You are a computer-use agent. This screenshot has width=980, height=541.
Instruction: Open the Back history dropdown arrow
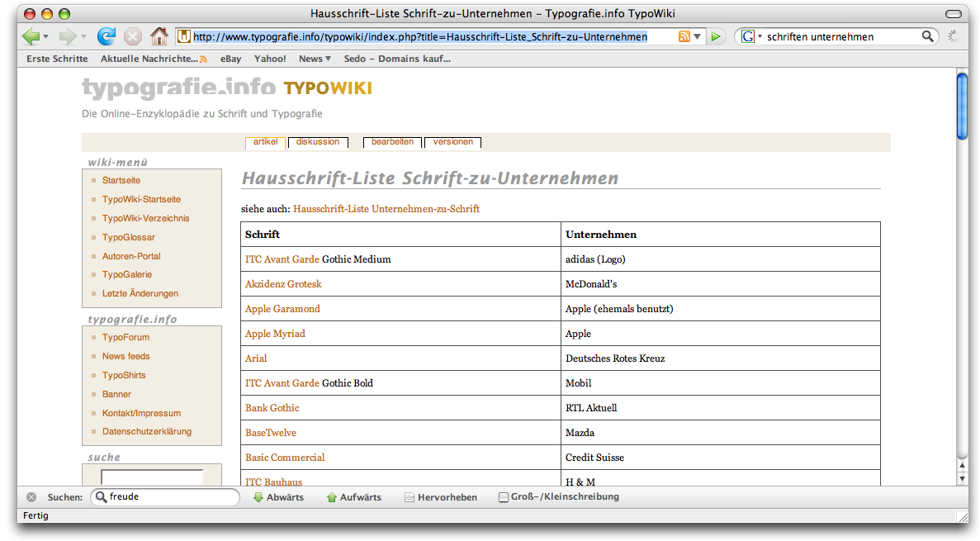(x=45, y=37)
